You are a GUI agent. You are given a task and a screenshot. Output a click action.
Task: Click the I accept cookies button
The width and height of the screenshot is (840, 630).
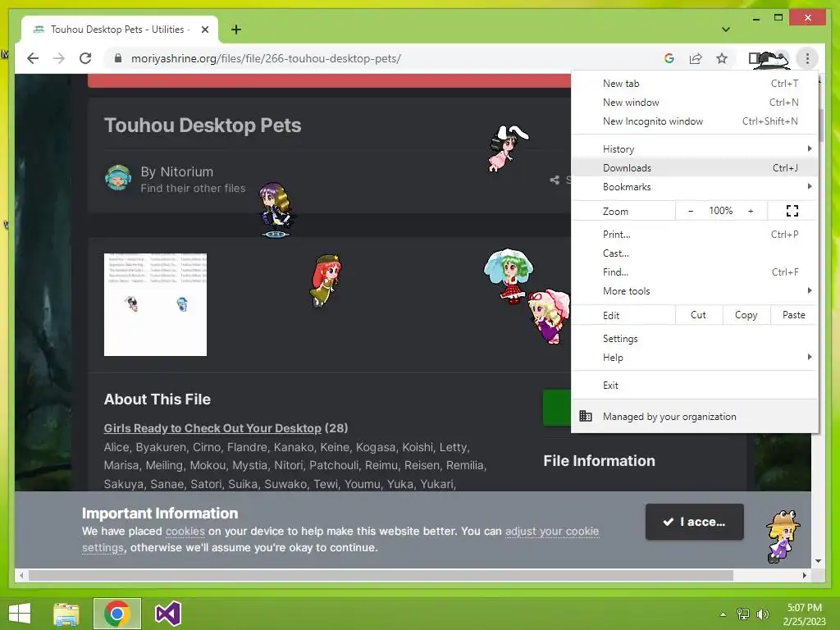coord(694,522)
